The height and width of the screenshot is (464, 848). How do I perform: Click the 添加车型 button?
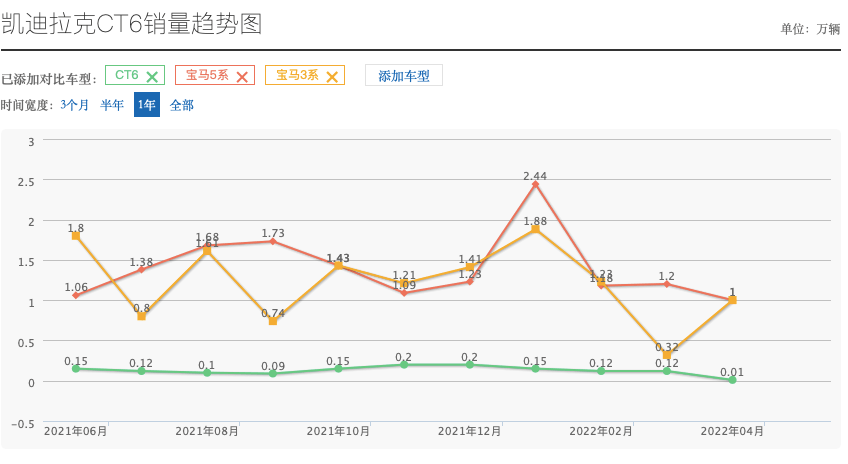coord(403,76)
